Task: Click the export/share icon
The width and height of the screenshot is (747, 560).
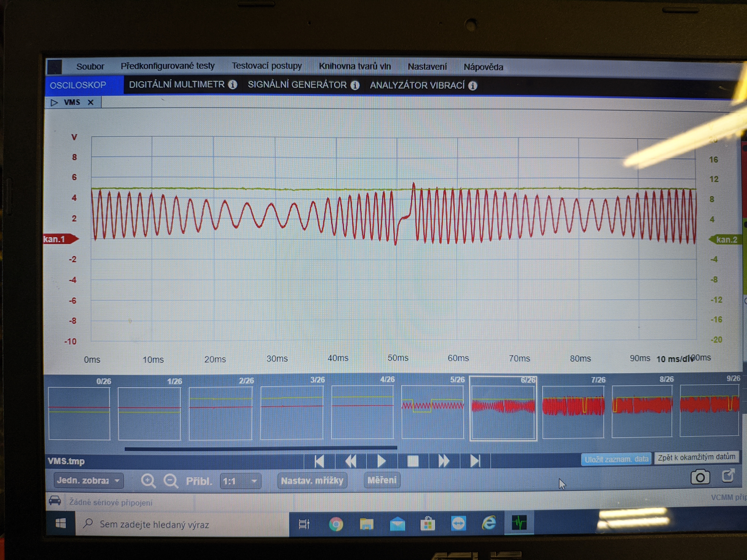Action: coord(728,476)
